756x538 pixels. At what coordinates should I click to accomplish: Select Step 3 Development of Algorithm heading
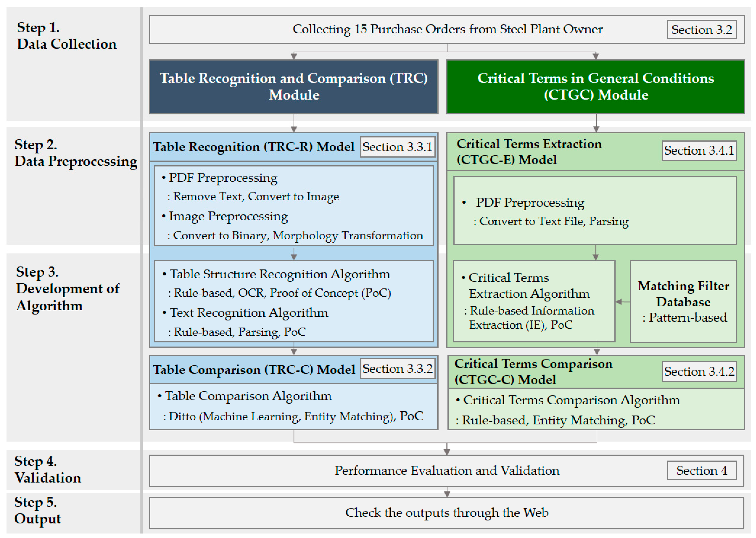tap(68, 289)
